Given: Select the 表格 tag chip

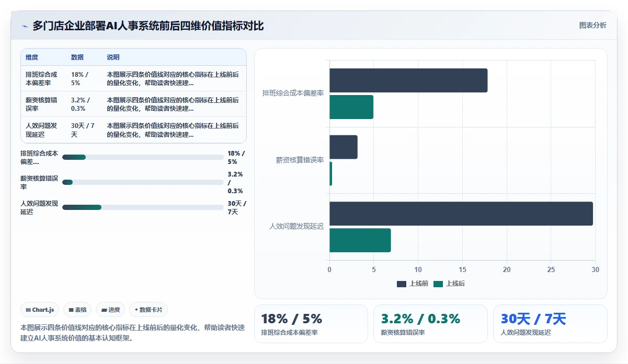Looking at the screenshot, I should click(77, 310).
